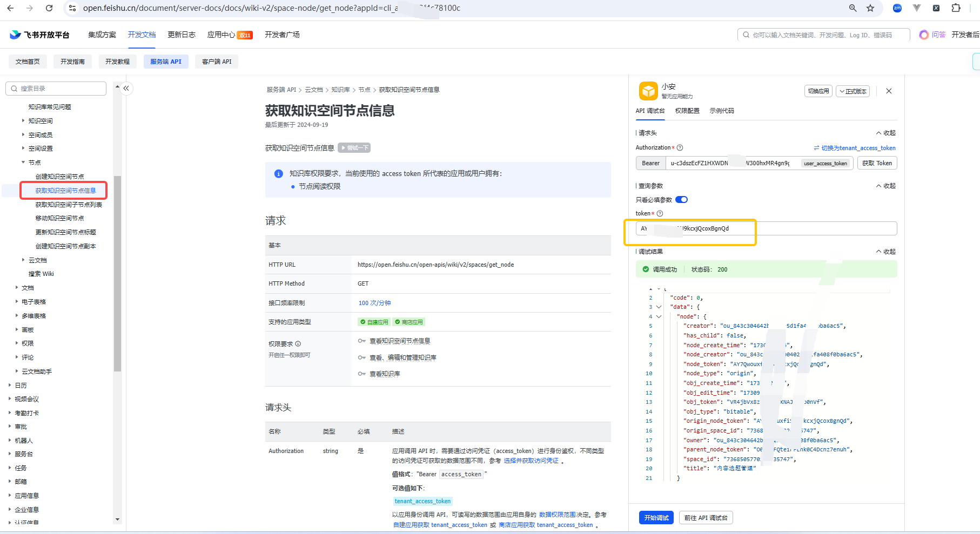The height and width of the screenshot is (534, 980).
Task: Expand the 电子表格 tree item
Action: click(16, 302)
